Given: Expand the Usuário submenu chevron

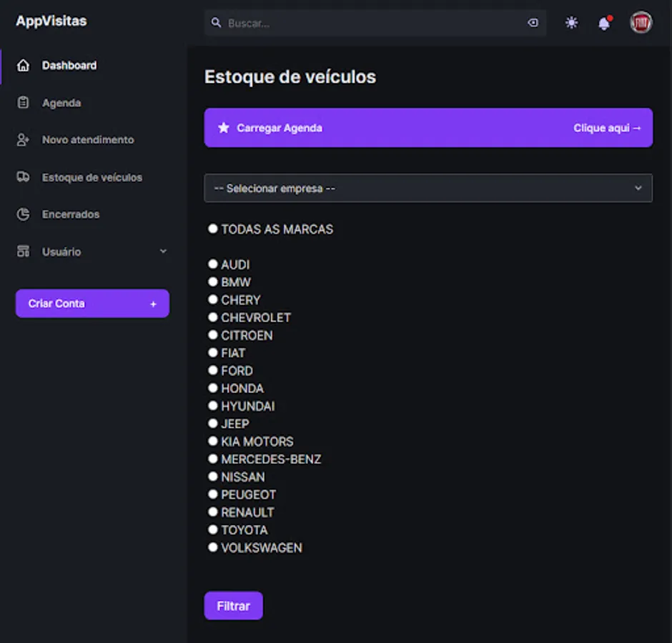Looking at the screenshot, I should point(163,251).
